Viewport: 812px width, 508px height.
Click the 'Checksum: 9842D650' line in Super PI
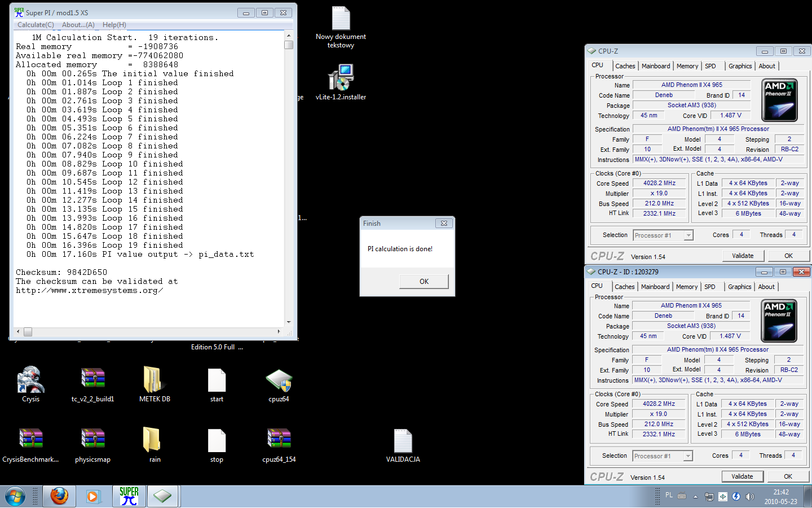coord(61,272)
